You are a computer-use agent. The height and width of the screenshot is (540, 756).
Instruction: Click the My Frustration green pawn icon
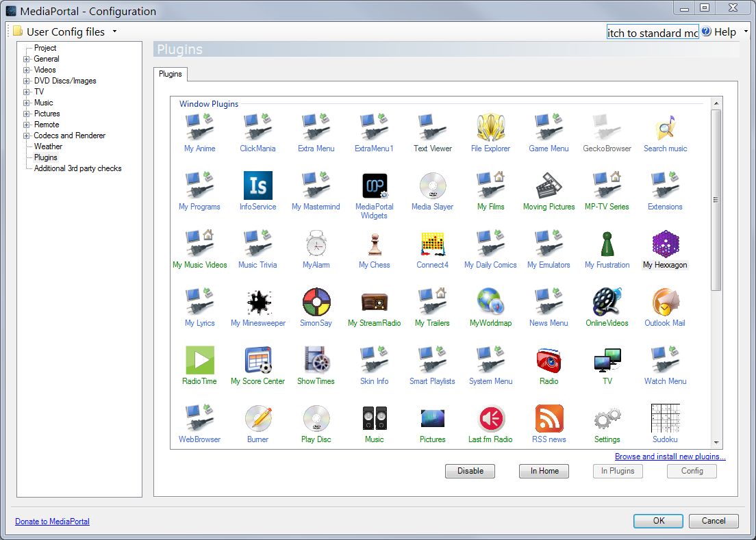[x=607, y=244]
